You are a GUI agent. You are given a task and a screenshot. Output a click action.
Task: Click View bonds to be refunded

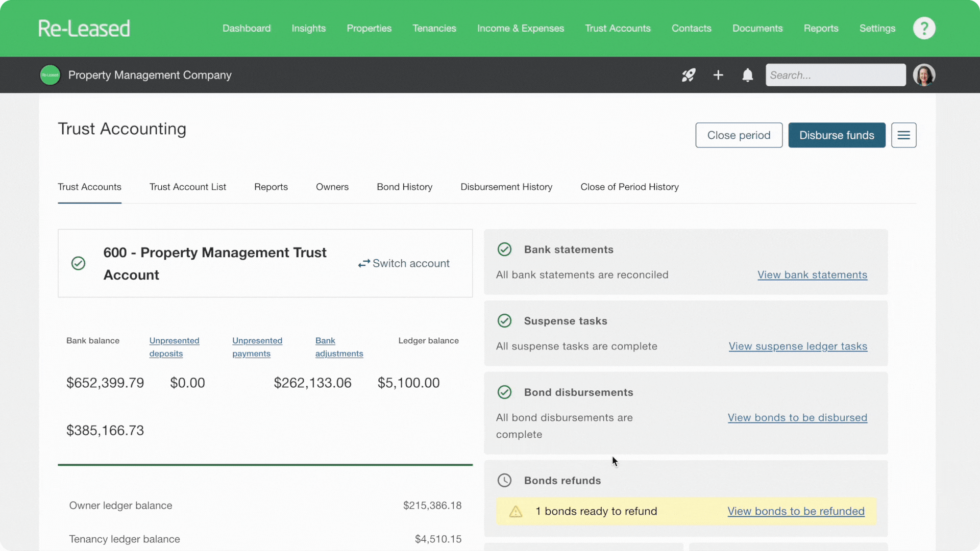point(796,511)
